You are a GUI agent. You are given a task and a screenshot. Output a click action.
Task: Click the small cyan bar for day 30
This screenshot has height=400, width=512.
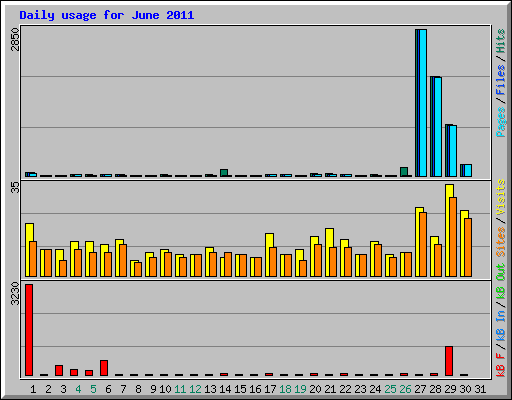click(x=468, y=170)
